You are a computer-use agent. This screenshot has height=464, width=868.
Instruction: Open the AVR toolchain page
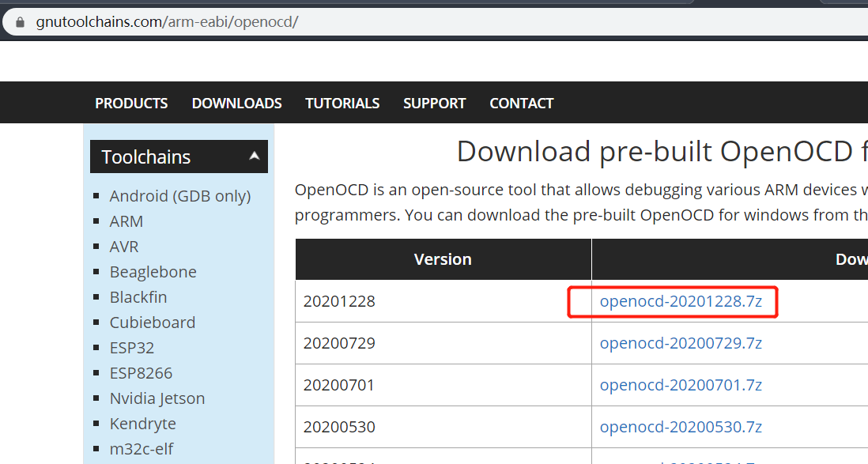[123, 247]
